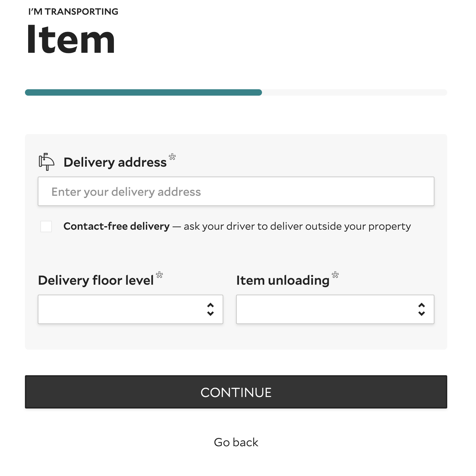Click the "Delivery address" field label
The height and width of the screenshot is (476, 476).
(x=115, y=163)
